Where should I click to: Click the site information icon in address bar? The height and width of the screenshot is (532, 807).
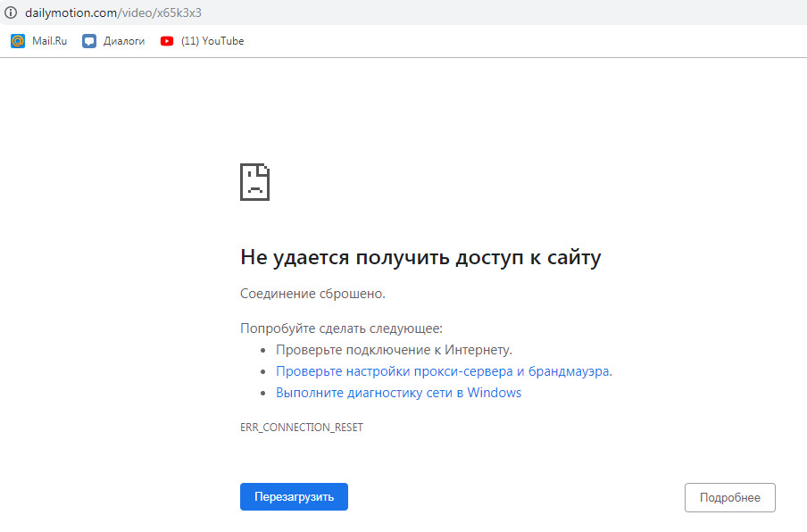point(12,13)
